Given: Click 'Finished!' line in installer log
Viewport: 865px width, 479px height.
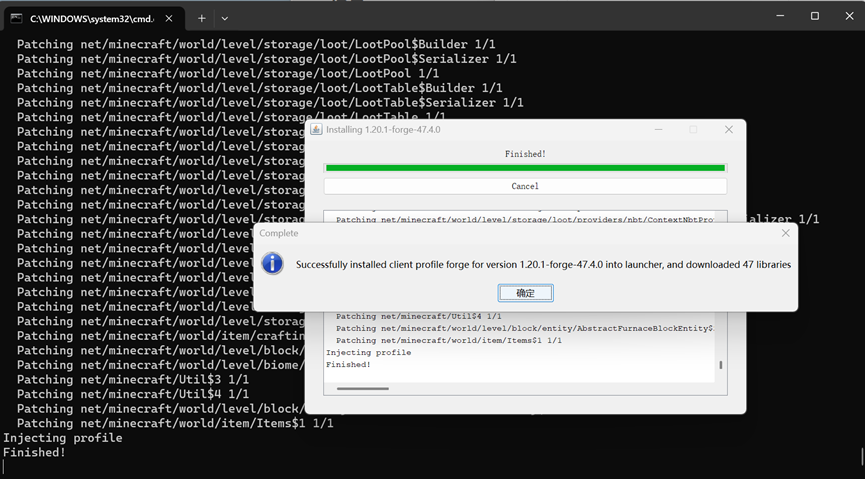Looking at the screenshot, I should point(348,365).
